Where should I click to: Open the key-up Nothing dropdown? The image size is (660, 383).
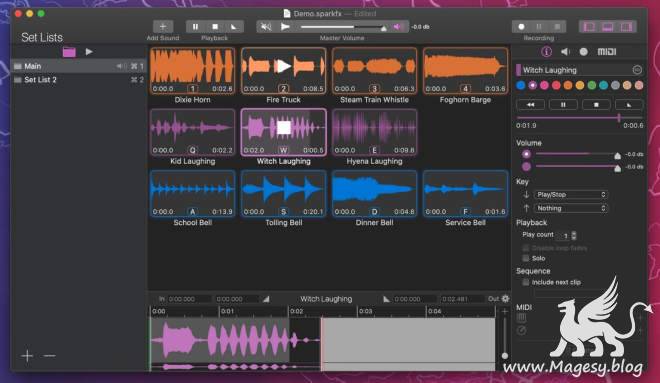(571, 208)
